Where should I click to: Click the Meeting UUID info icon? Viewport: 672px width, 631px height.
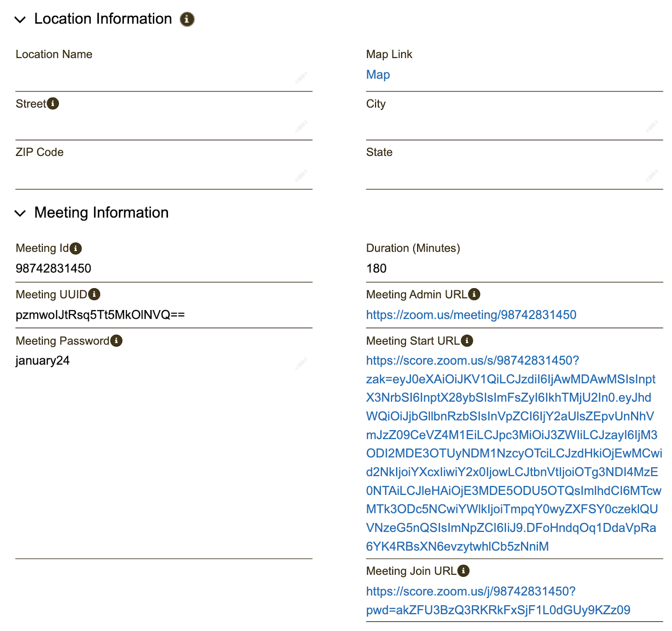coord(94,294)
